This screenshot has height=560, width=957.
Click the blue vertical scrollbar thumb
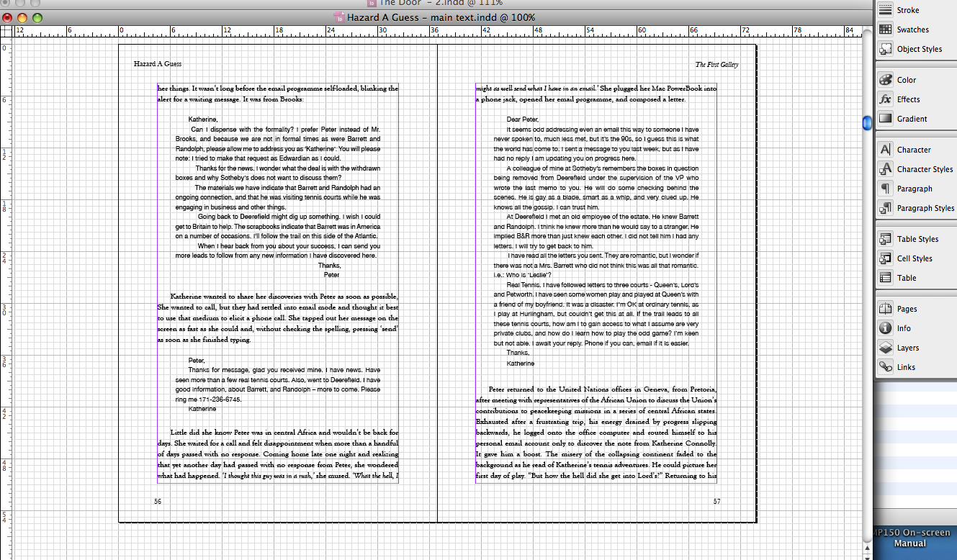(x=868, y=123)
